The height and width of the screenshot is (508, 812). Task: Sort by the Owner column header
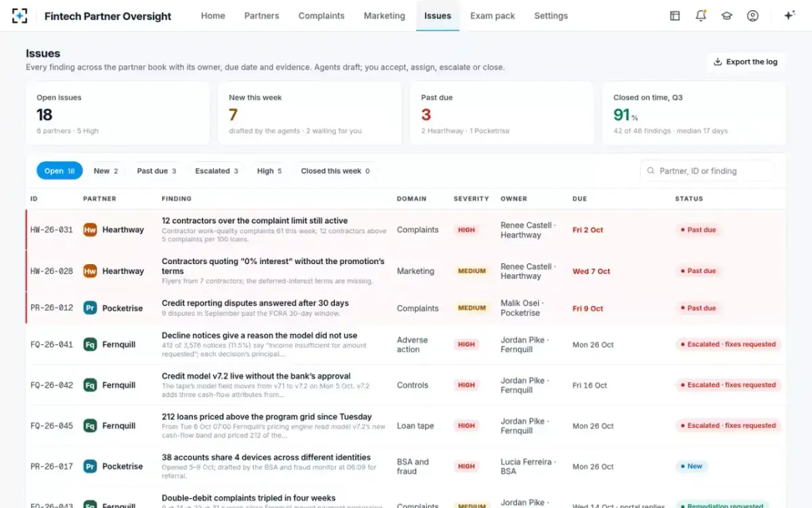(514, 199)
